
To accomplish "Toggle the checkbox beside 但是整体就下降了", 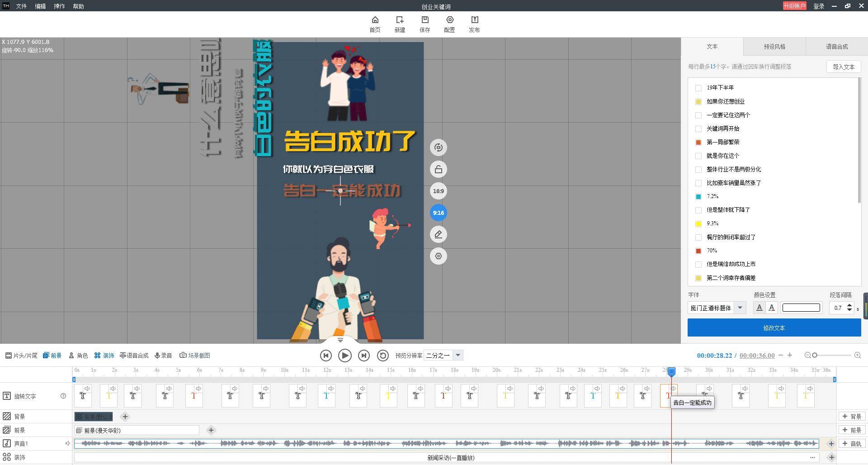I will [698, 210].
